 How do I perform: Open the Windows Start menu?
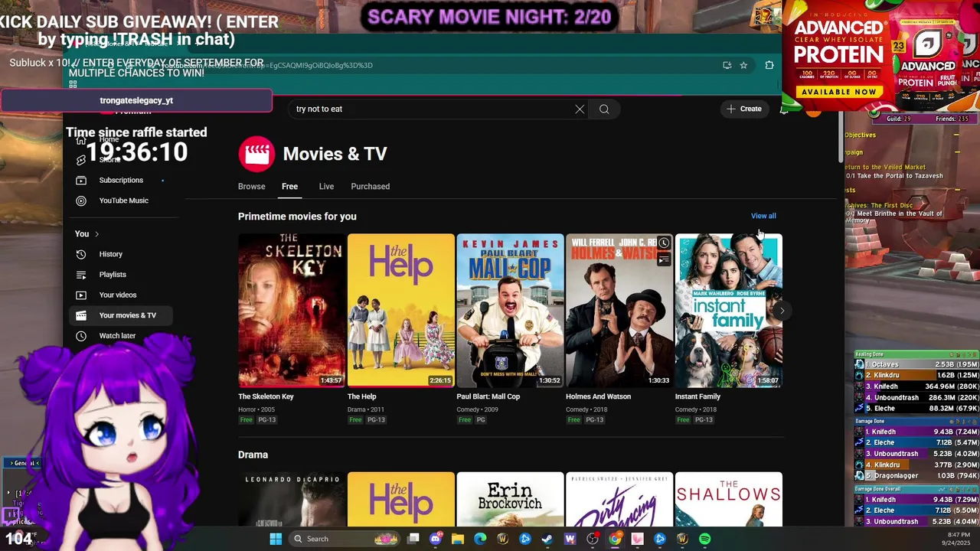pos(276,539)
